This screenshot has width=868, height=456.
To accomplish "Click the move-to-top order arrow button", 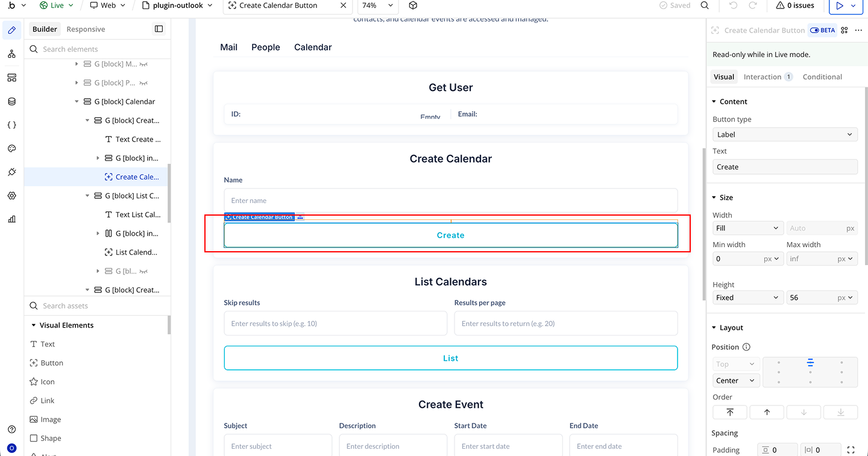I will click(729, 413).
